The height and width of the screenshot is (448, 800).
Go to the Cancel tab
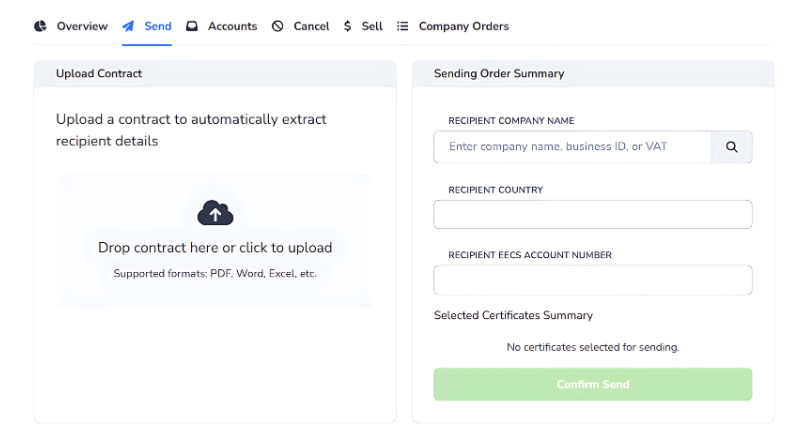click(311, 26)
